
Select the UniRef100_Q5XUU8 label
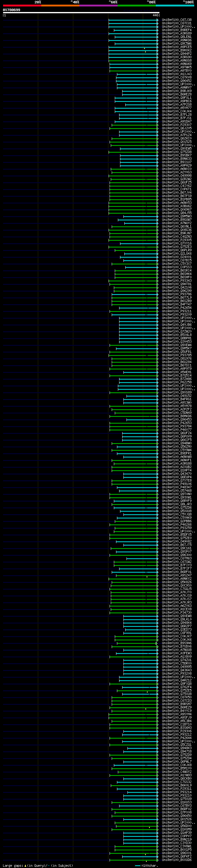177,511
